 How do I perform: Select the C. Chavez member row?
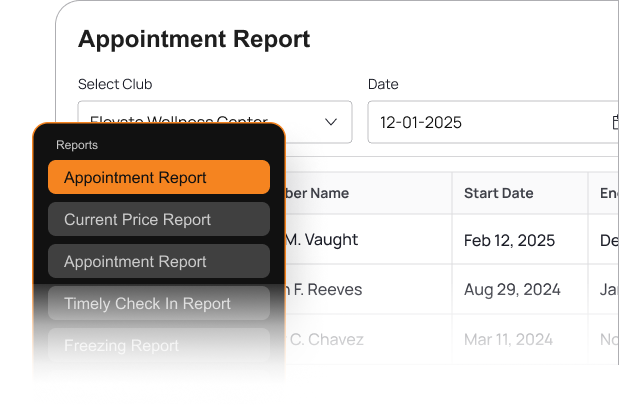[324, 339]
